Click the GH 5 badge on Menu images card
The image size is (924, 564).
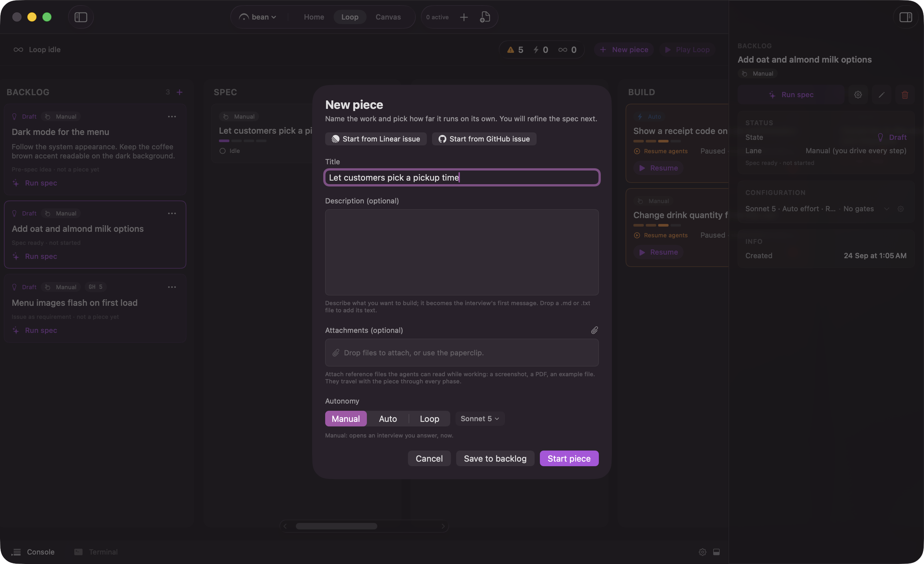pos(95,287)
